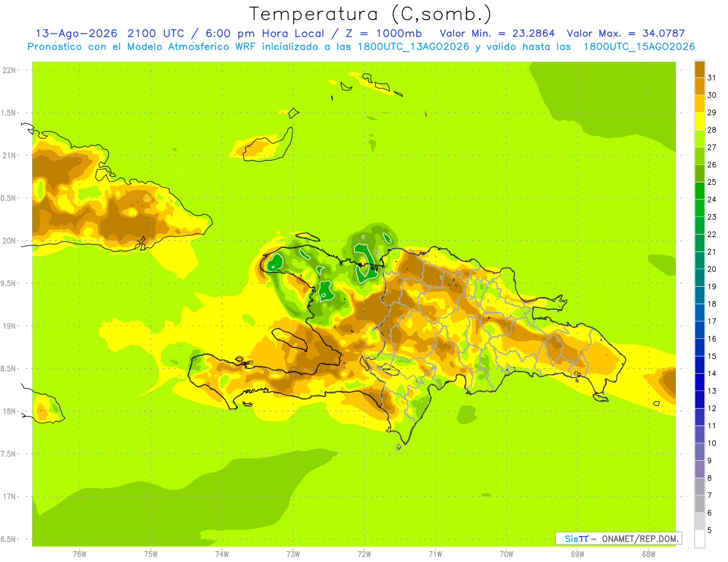Click the '70W' longitude label

[x=507, y=554]
